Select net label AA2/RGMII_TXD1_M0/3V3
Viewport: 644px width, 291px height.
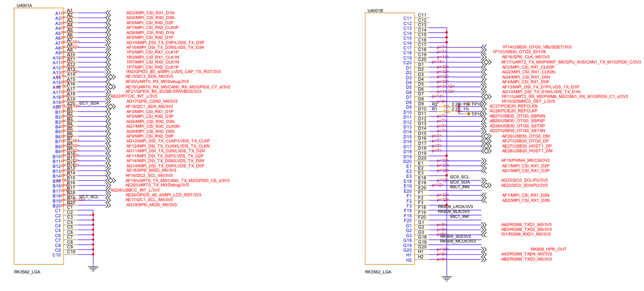(x=526, y=224)
